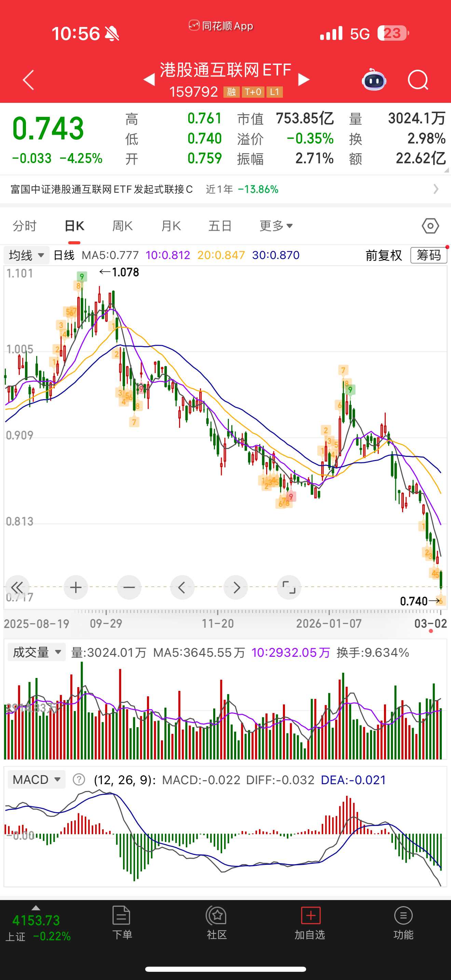Enter fullscreen chart mode

(289, 587)
